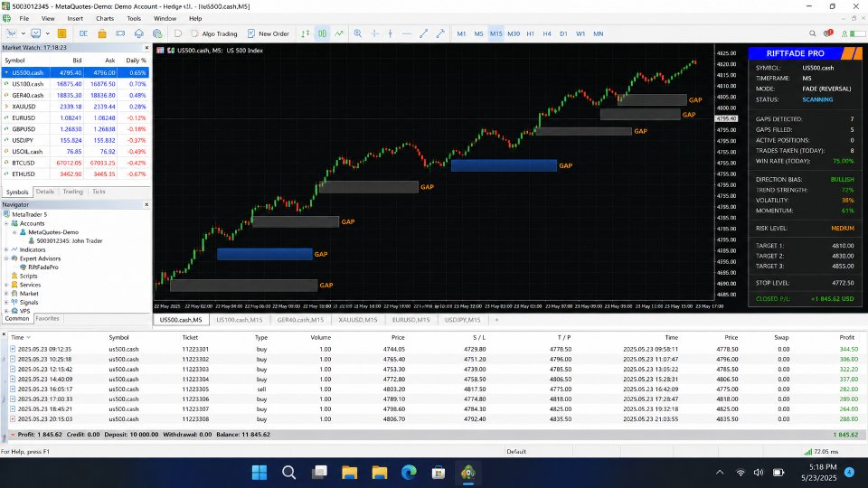The height and width of the screenshot is (488, 868).
Task: Click the yellow Depth of Market icon
Action: coord(62,33)
